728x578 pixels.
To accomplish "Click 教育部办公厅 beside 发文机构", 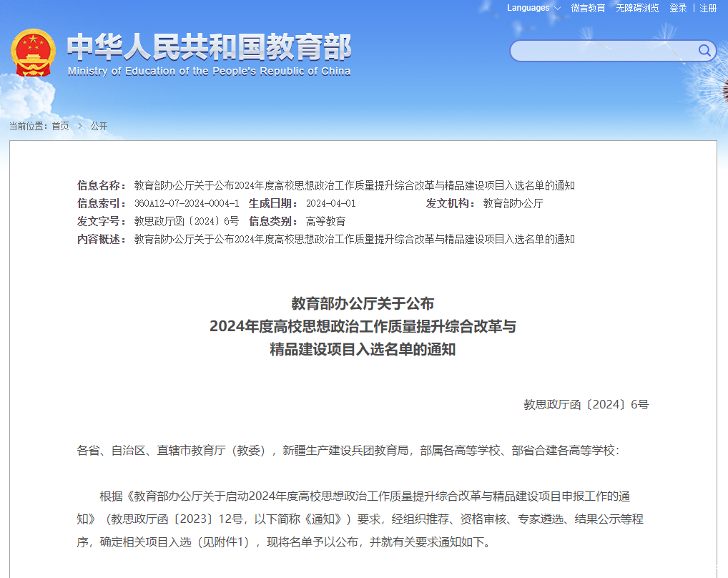I will point(513,203).
